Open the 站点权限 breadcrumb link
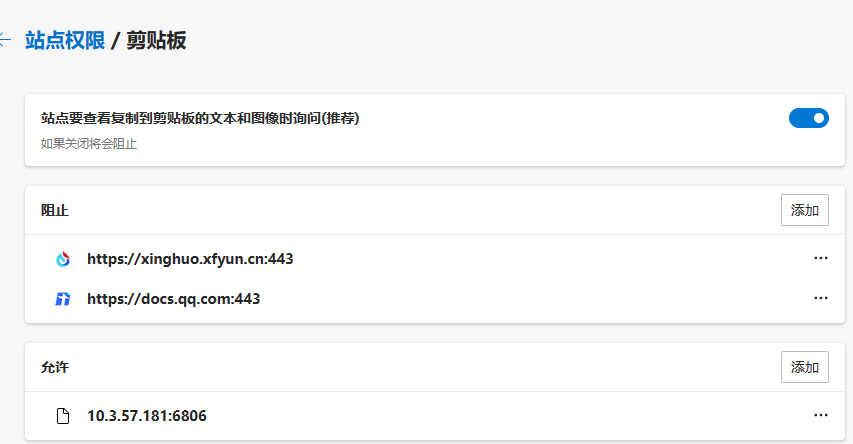Screen dimensions: 853x444 [x=65, y=41]
